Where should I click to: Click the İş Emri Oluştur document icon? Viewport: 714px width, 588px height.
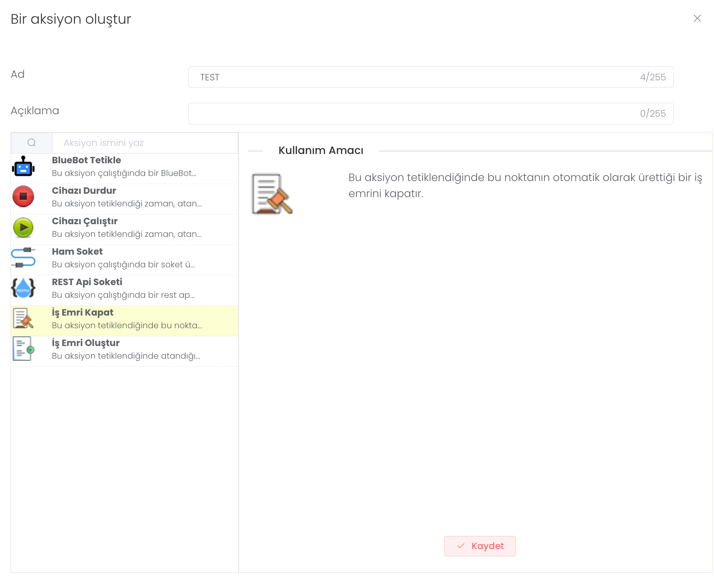tap(23, 349)
